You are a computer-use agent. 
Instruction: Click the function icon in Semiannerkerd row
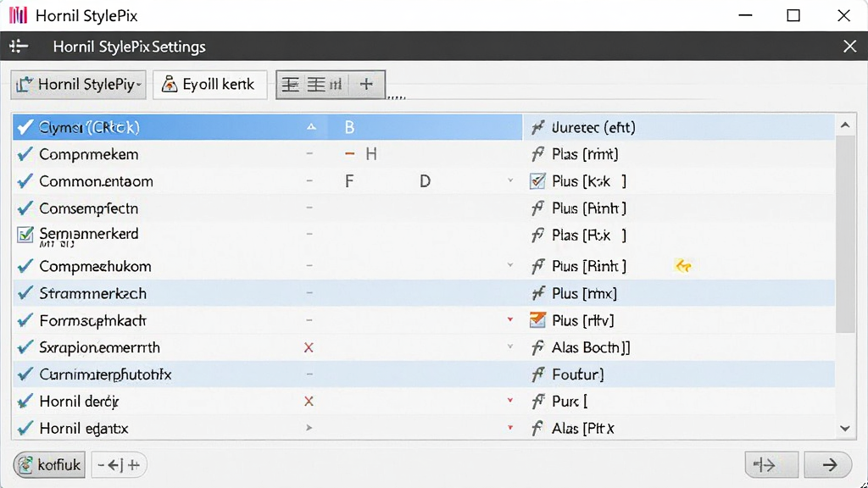(x=537, y=236)
